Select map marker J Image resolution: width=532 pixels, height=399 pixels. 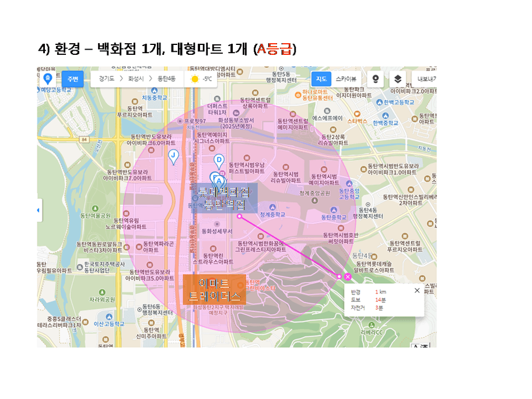[173, 157]
